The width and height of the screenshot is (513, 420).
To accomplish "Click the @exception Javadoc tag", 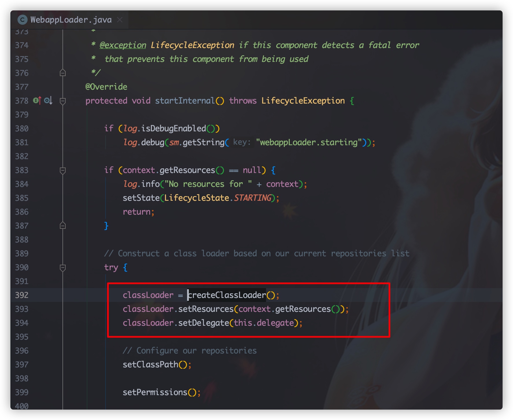I will tap(123, 45).
